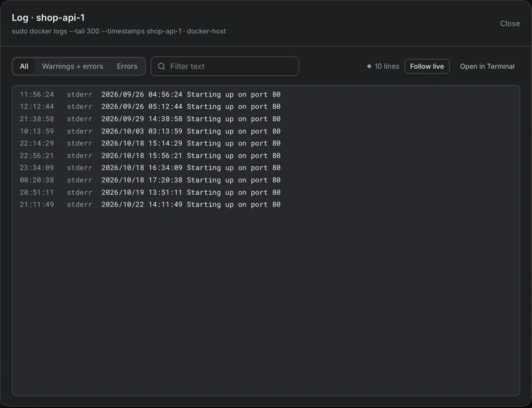
Task: Focus the Filter text input field
Action: [225, 67]
